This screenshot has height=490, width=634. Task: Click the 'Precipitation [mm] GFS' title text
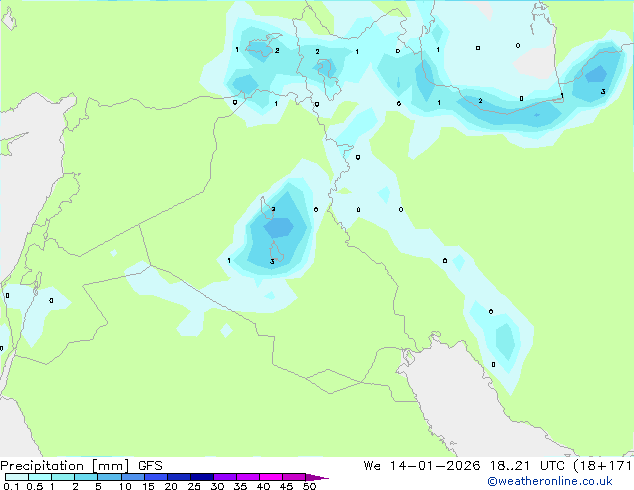point(81,466)
